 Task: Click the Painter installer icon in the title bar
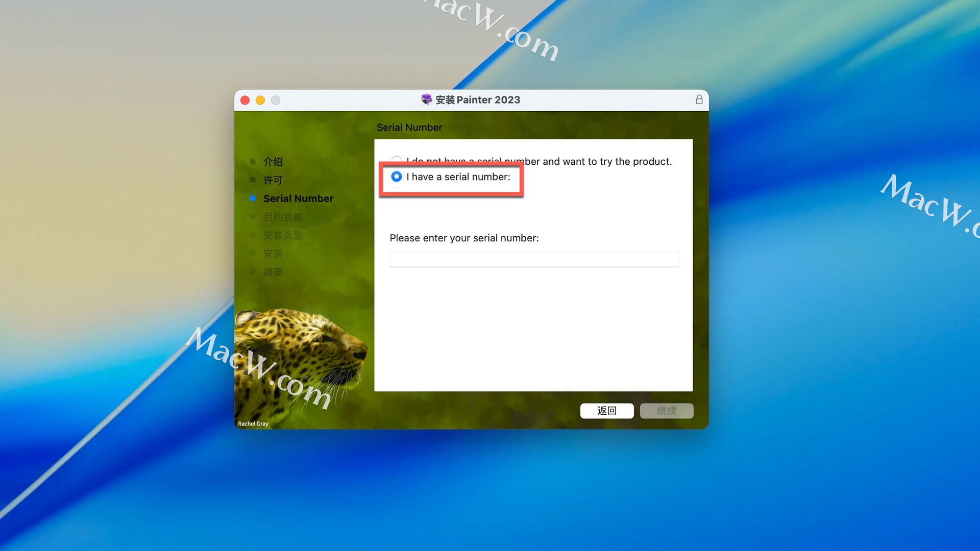click(x=427, y=99)
